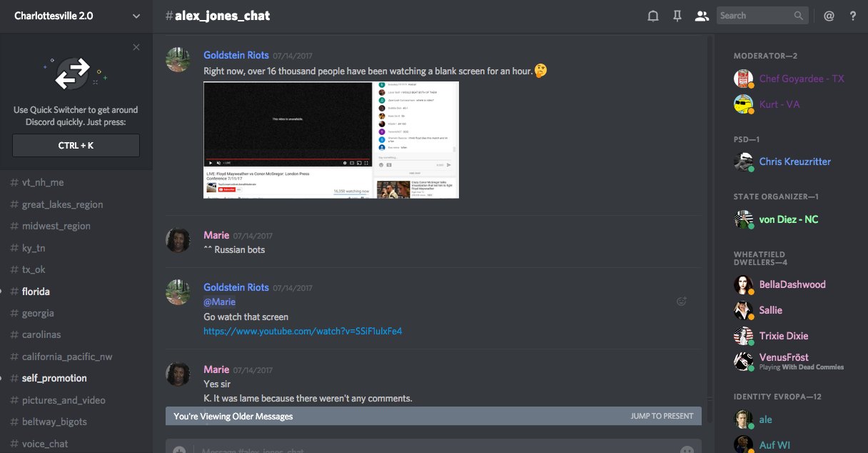Click the search magnifier icon
868x453 pixels.
(x=799, y=16)
